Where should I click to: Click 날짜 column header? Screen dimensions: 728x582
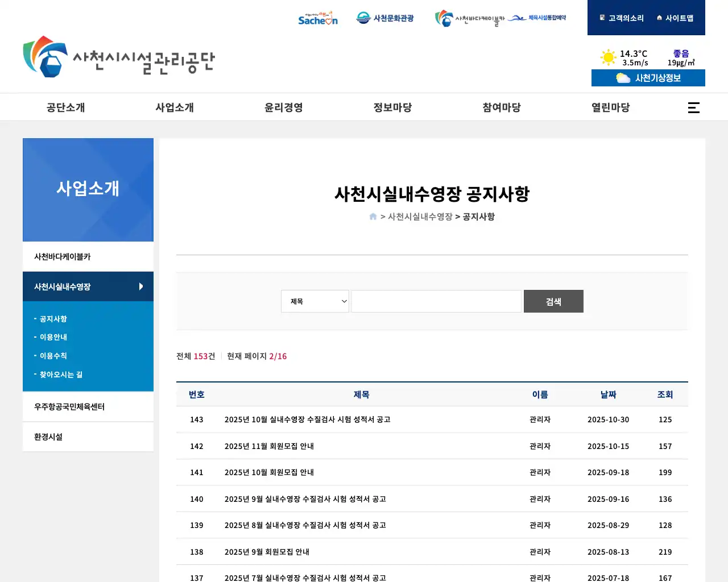point(609,394)
